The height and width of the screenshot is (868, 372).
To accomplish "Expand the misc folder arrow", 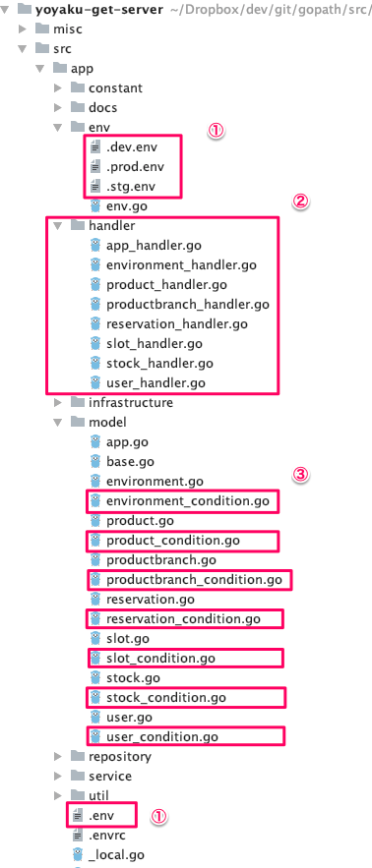I will click(23, 29).
